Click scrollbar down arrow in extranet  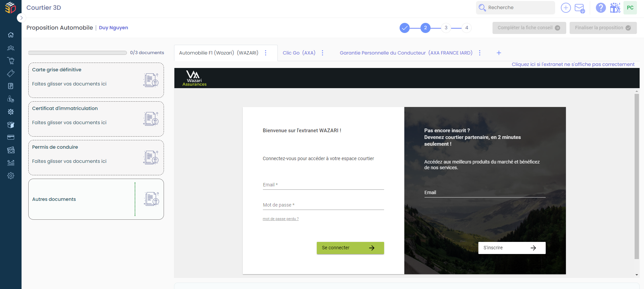(x=637, y=275)
